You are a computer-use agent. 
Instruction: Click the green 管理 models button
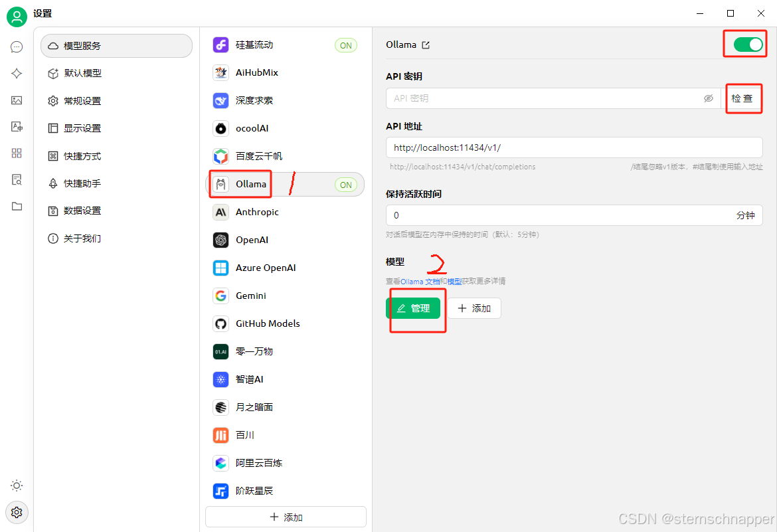click(x=413, y=308)
